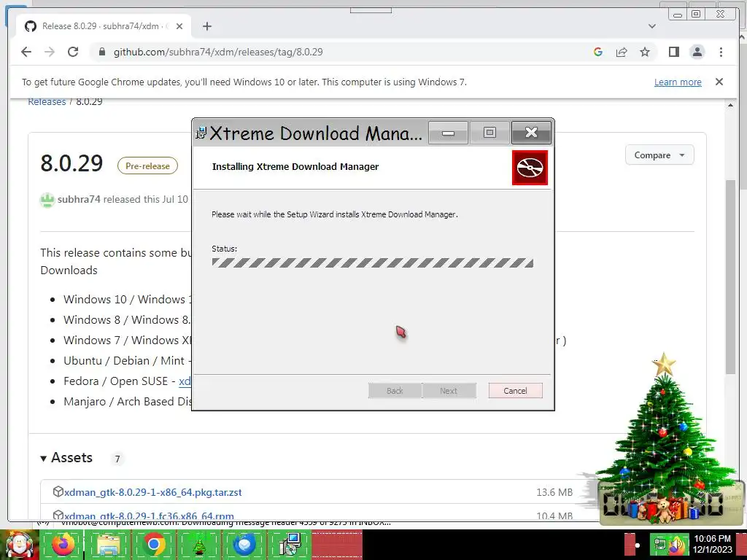
Task: Switch to installer setup icon in taskbar
Action: [289, 545]
